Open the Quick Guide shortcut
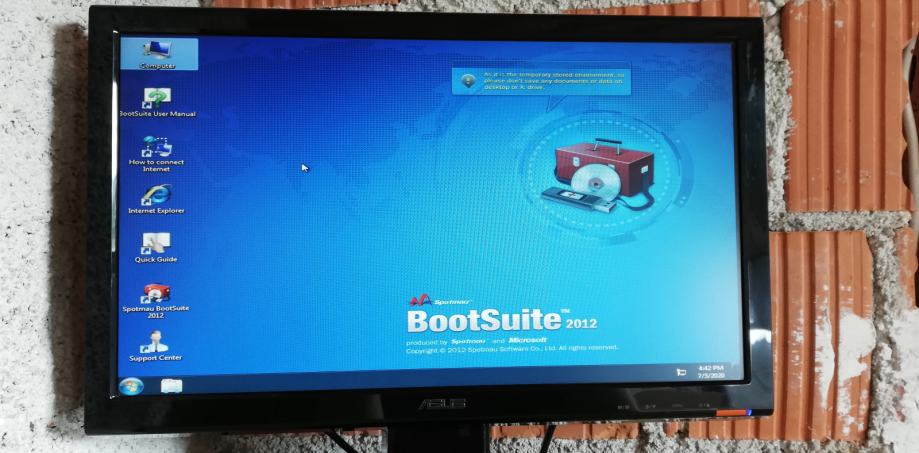Image resolution: width=919 pixels, height=453 pixels. point(156,247)
